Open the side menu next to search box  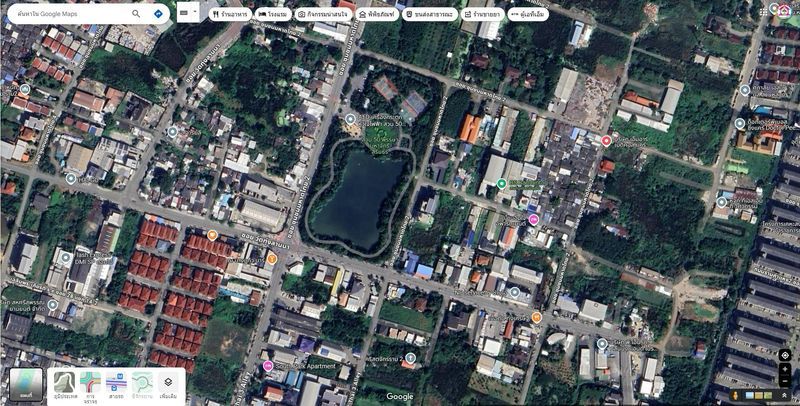pyautogui.click(x=187, y=13)
